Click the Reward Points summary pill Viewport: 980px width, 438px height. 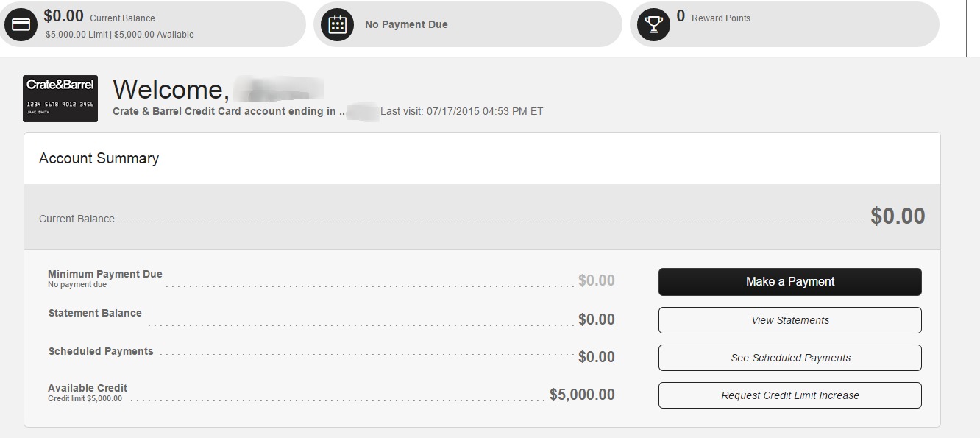coord(784,24)
